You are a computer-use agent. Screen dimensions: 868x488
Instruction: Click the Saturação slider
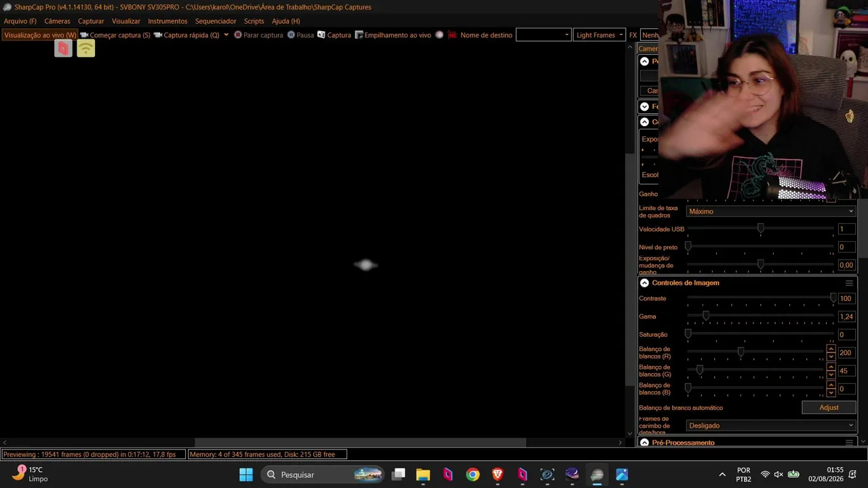click(760, 334)
